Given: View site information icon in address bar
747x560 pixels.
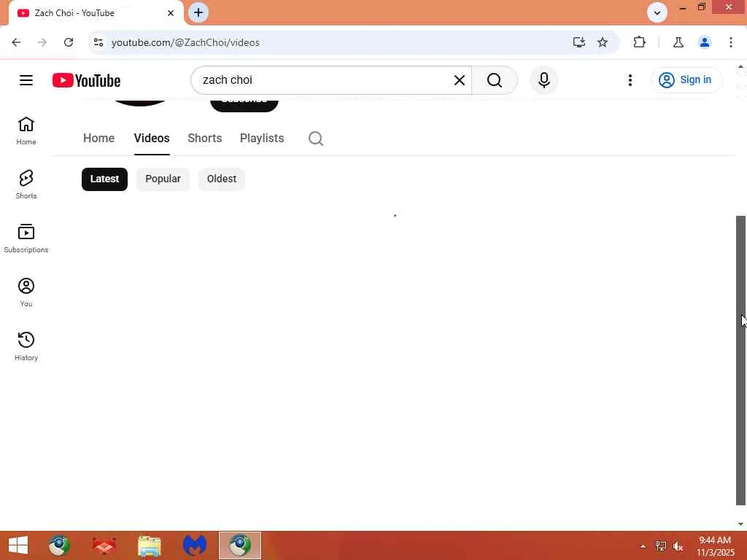Looking at the screenshot, I should click(98, 42).
